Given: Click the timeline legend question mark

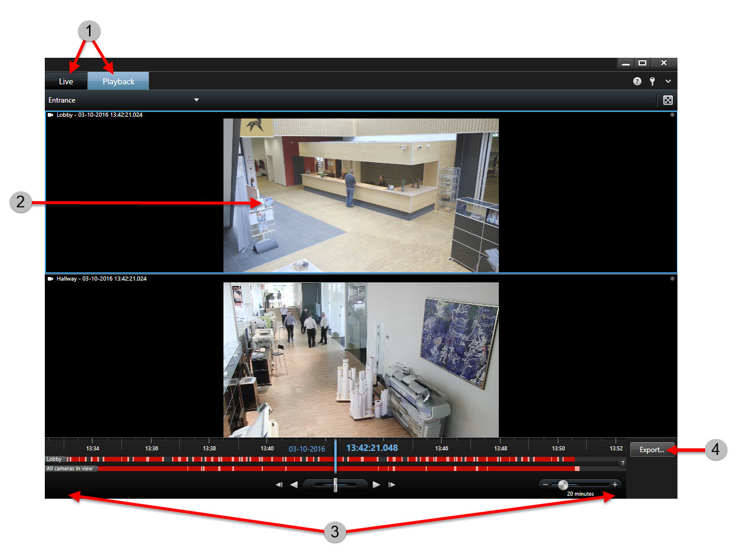Looking at the screenshot, I should pos(621,463).
